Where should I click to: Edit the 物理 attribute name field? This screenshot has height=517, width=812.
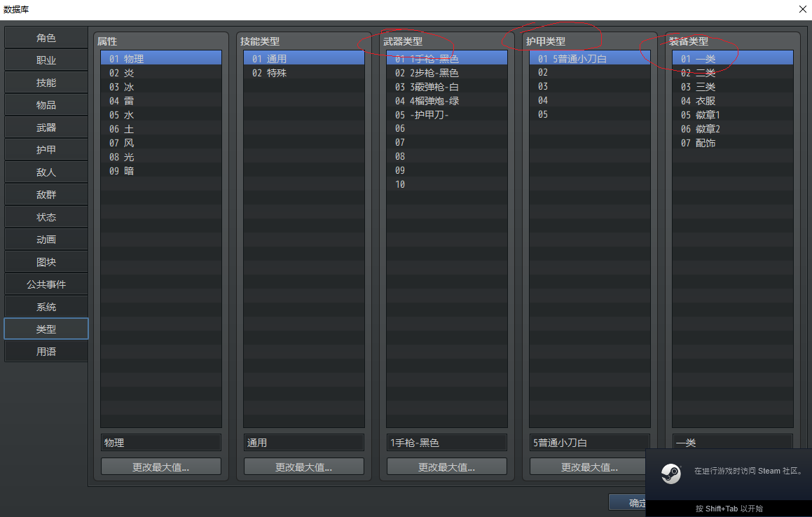point(161,443)
